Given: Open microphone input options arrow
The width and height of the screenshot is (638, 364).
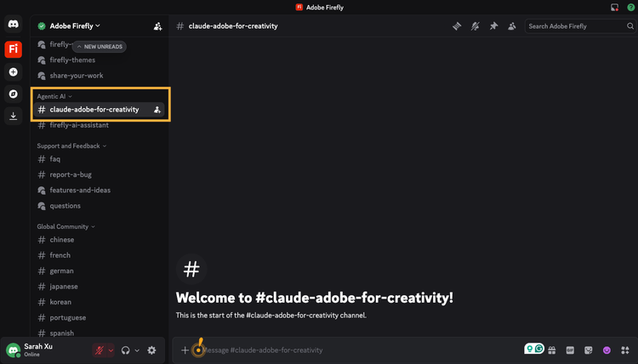Looking at the screenshot, I should point(111,350).
